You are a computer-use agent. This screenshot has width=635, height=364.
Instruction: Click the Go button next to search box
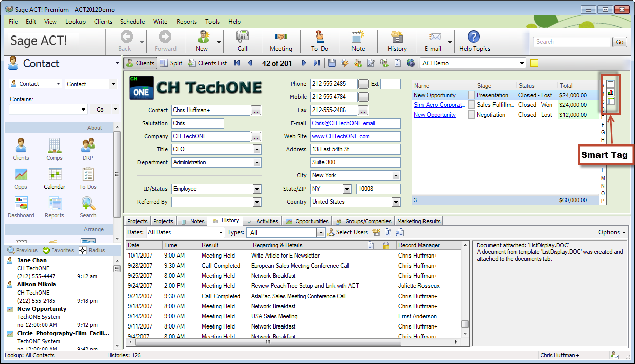click(620, 42)
